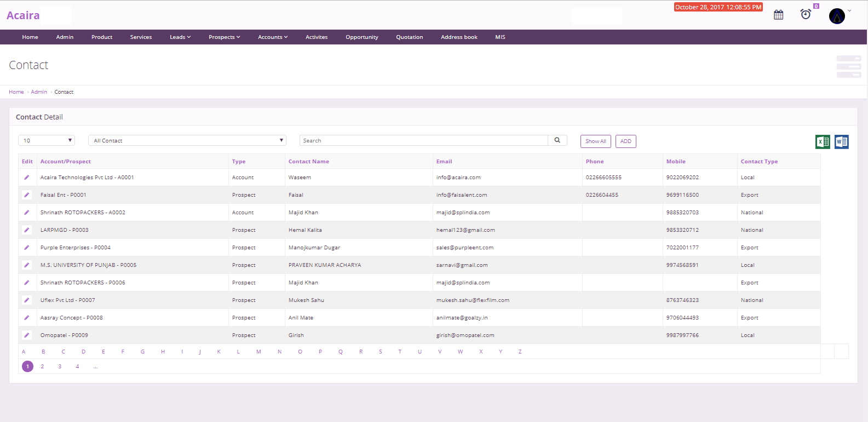This screenshot has height=422, width=868.
Task: Click the search magnifier icon
Action: [557, 140]
